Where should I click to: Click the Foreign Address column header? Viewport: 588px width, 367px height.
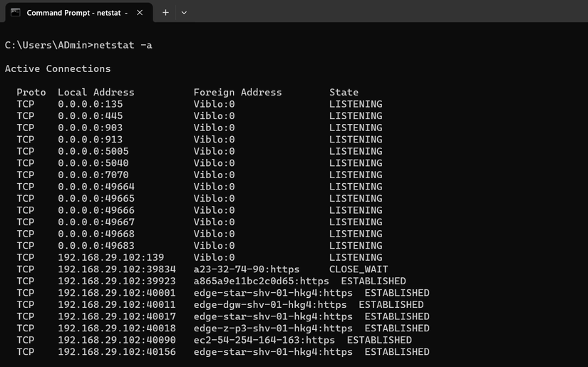[237, 92]
